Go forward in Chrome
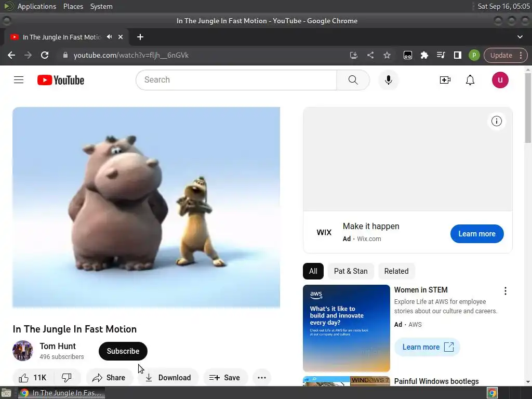 pos(28,55)
